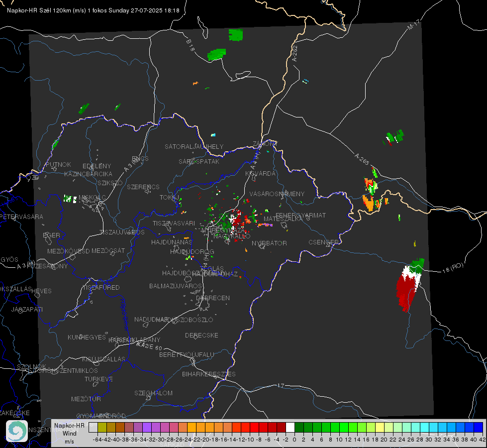
Task: Click the DEBRECEN city label
Action: point(213,298)
